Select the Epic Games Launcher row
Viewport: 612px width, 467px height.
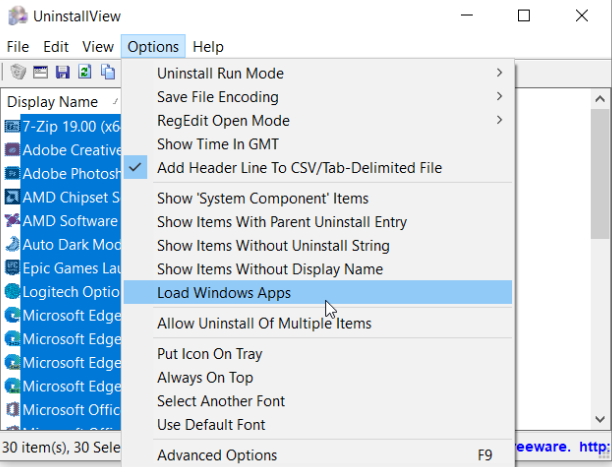pos(71,268)
